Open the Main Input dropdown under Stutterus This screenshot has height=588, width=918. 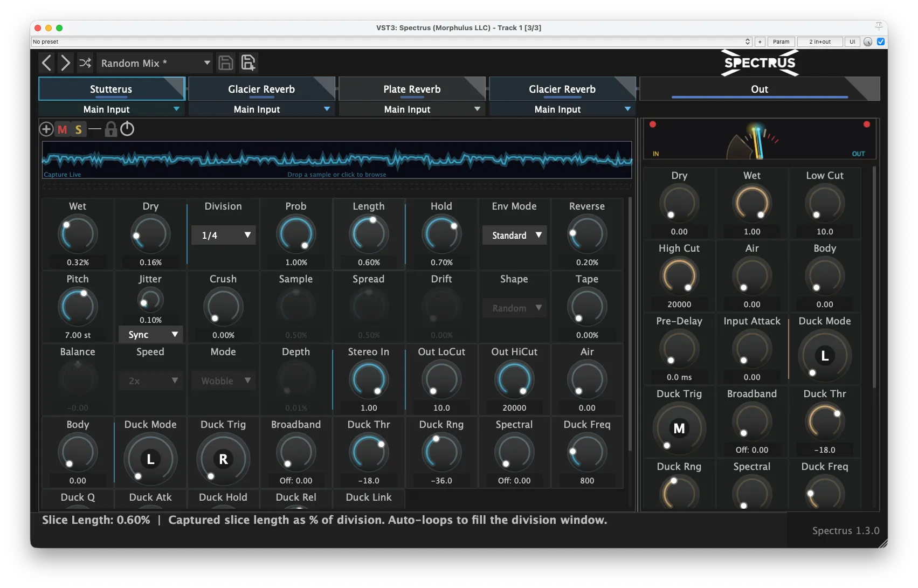point(111,109)
